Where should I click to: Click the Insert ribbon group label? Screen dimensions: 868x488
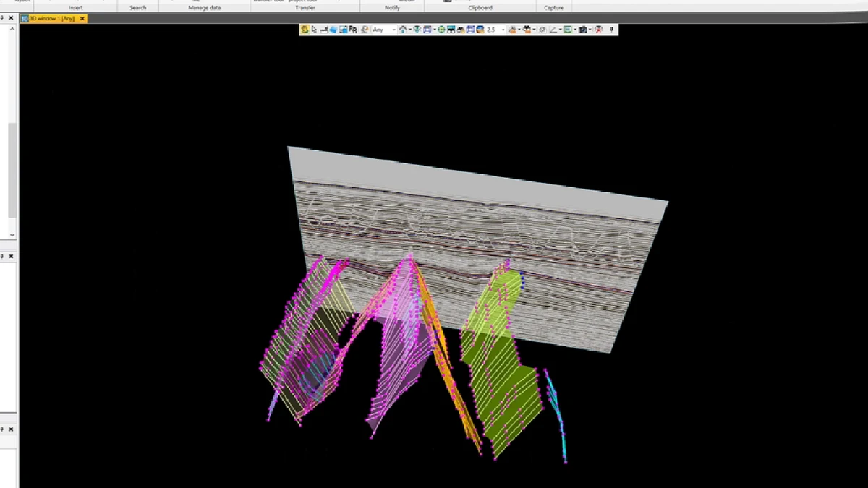[x=75, y=7]
